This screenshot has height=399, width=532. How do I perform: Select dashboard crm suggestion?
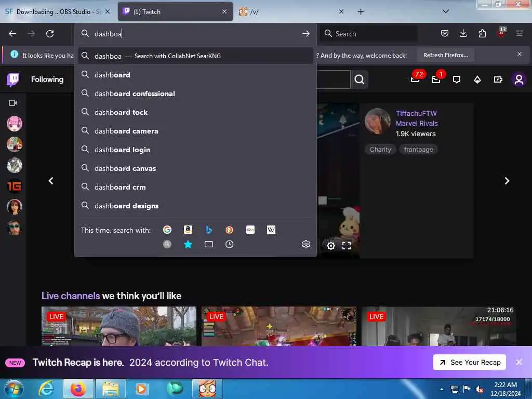[195, 187]
